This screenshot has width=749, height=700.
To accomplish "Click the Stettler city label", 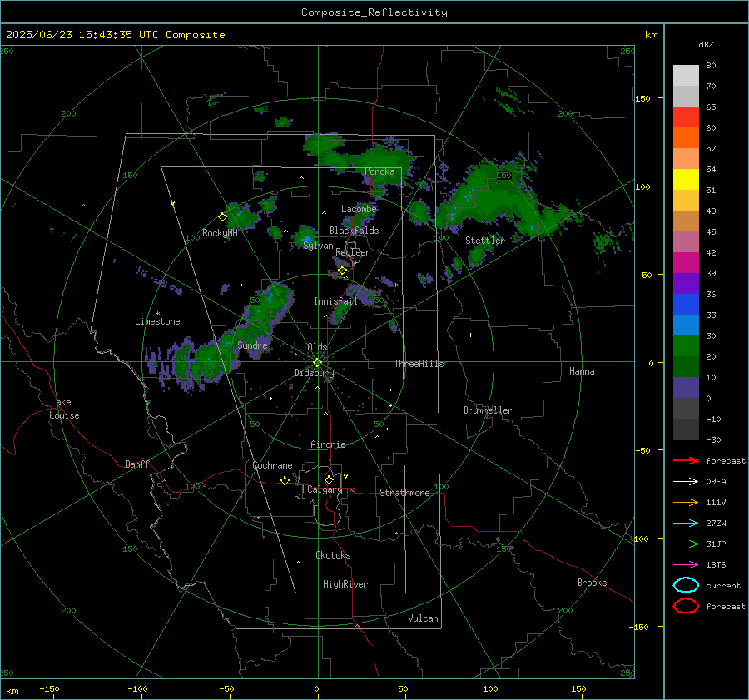I will [x=485, y=241].
